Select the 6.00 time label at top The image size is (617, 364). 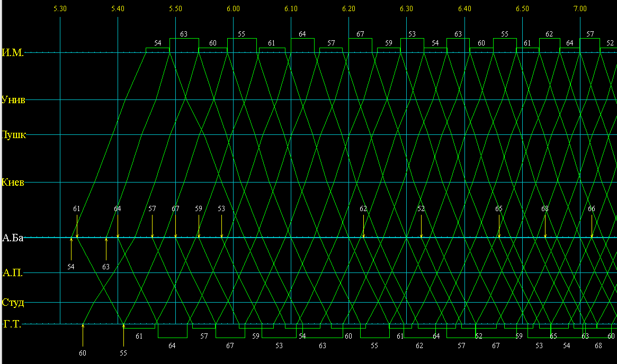(233, 8)
